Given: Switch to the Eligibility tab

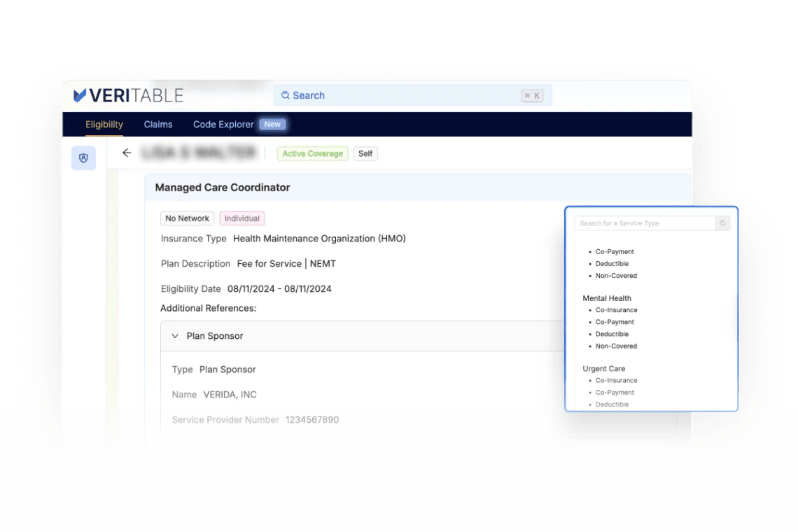Looking at the screenshot, I should tap(104, 124).
